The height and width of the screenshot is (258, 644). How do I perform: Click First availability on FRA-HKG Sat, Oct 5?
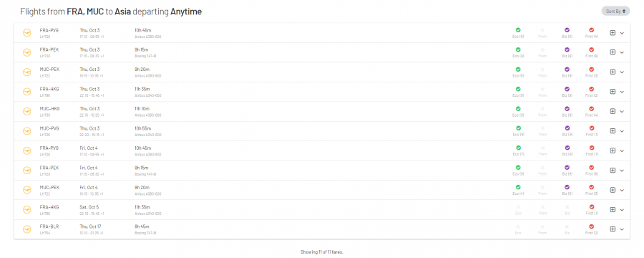[592, 209]
